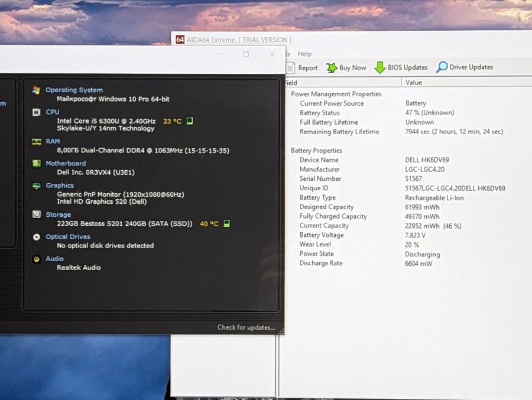This screenshot has height=400, width=532.
Task: Click the Report page icon in AIDA64 toolbar
Action: pyautogui.click(x=290, y=68)
